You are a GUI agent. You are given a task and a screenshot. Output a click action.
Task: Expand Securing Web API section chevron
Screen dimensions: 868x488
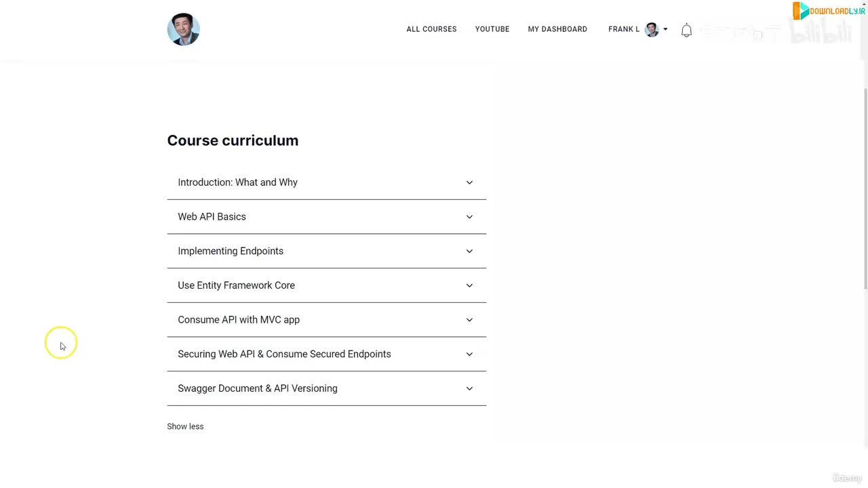(x=469, y=354)
